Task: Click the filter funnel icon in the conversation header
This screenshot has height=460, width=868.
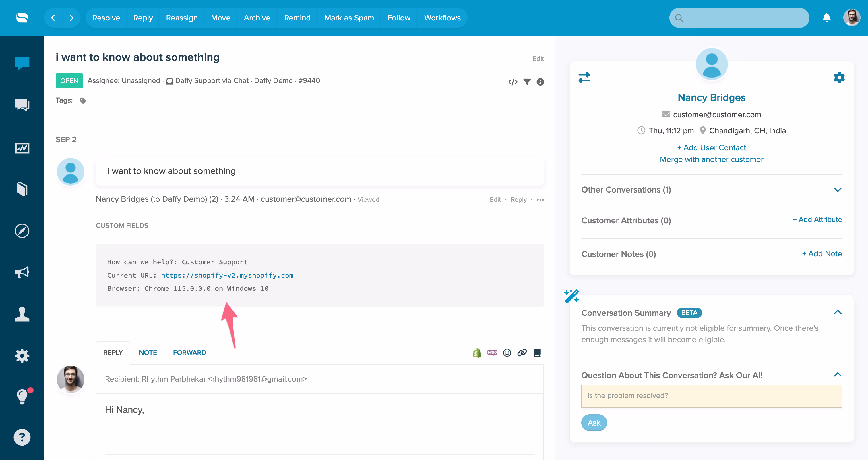Action: [x=527, y=82]
